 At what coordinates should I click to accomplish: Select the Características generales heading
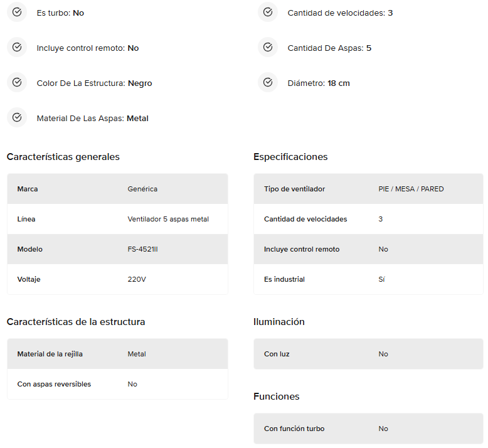tap(63, 157)
